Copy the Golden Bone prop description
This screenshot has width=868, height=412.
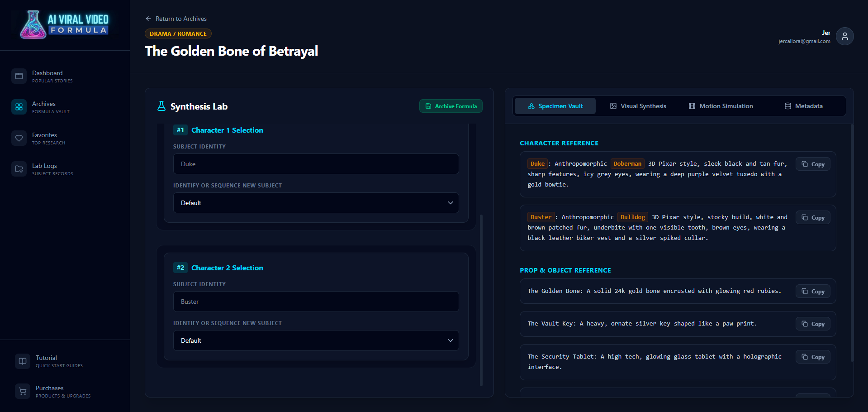tap(812, 291)
